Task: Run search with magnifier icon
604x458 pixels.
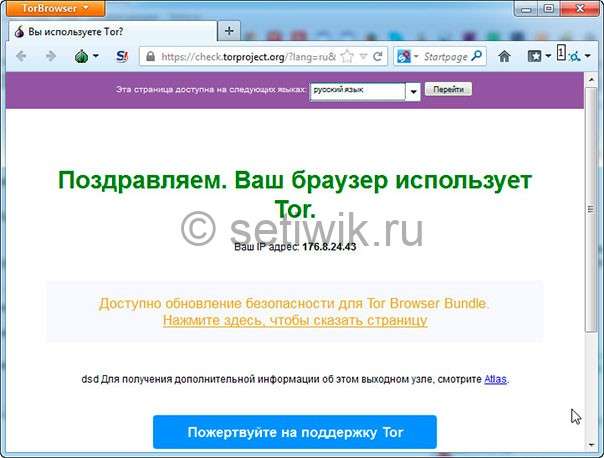Action: pyautogui.click(x=477, y=56)
